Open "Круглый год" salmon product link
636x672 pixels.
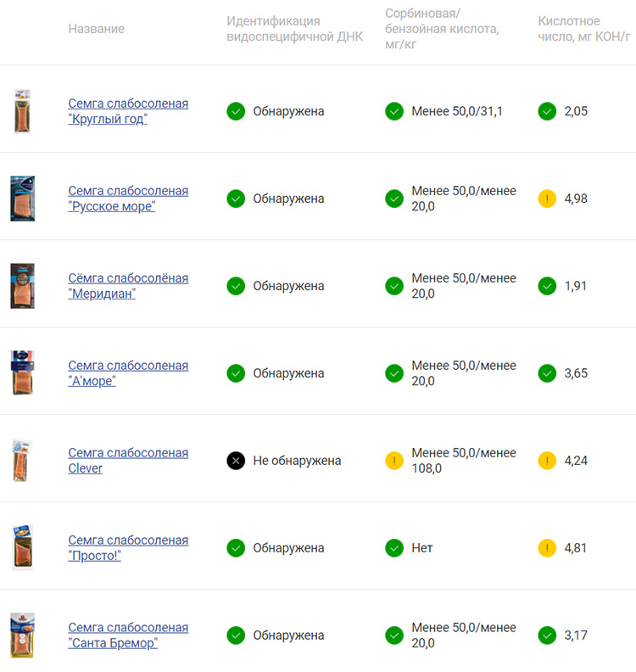point(128,111)
